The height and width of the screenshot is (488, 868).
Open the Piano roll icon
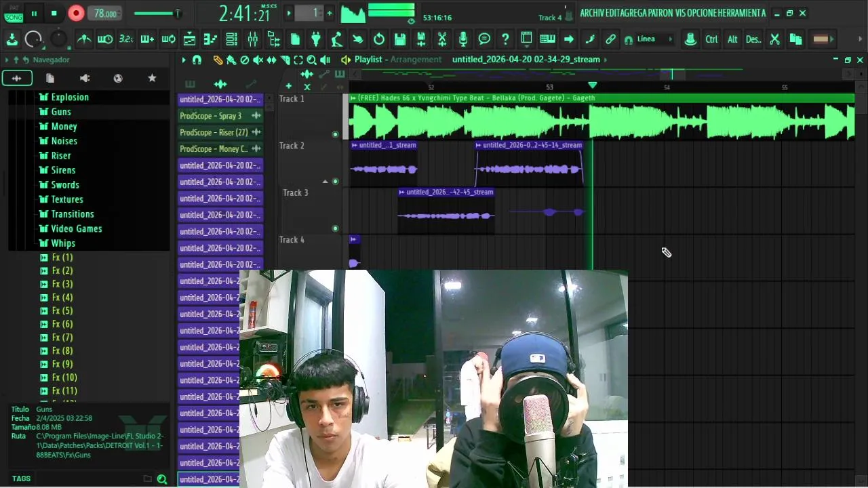210,39
